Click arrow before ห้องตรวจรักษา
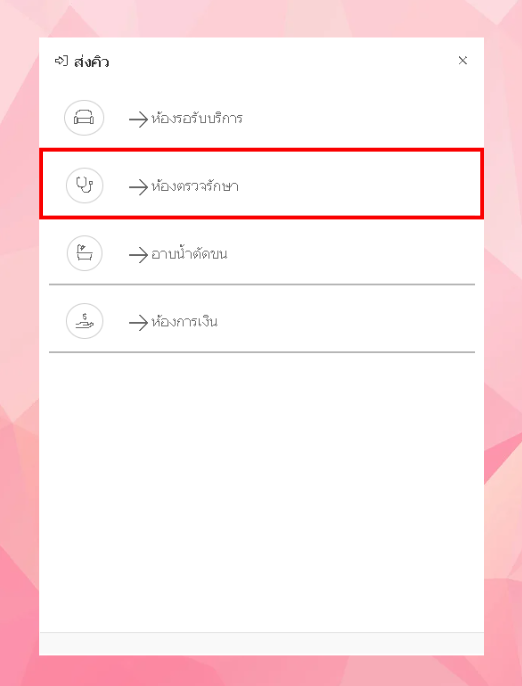This screenshot has height=686, width=522. [x=138, y=187]
